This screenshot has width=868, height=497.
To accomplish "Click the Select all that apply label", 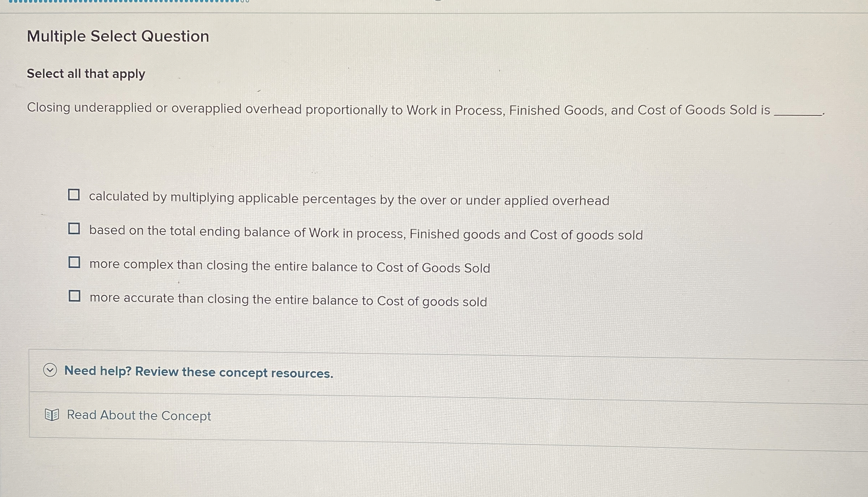I will (86, 74).
